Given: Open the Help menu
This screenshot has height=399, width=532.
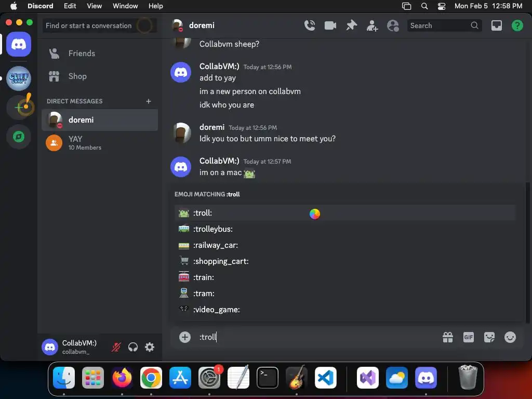Looking at the screenshot, I should point(156,6).
